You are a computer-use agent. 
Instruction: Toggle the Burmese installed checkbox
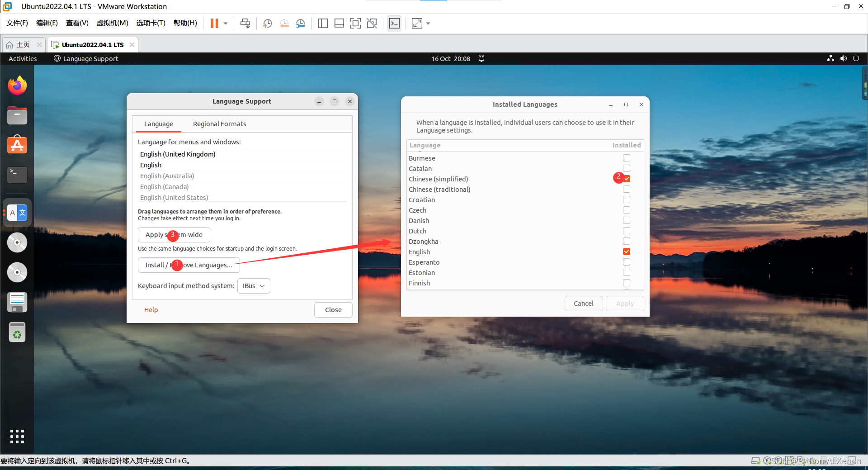coord(627,158)
